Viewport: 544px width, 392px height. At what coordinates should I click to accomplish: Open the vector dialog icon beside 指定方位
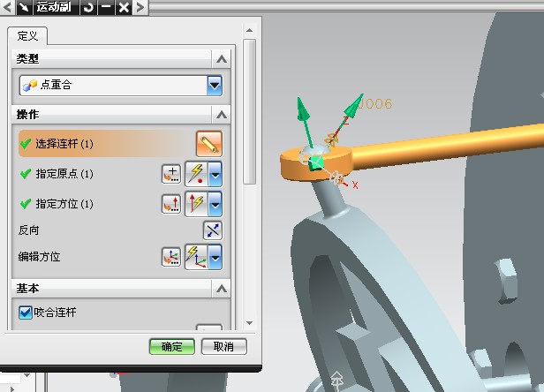point(170,204)
